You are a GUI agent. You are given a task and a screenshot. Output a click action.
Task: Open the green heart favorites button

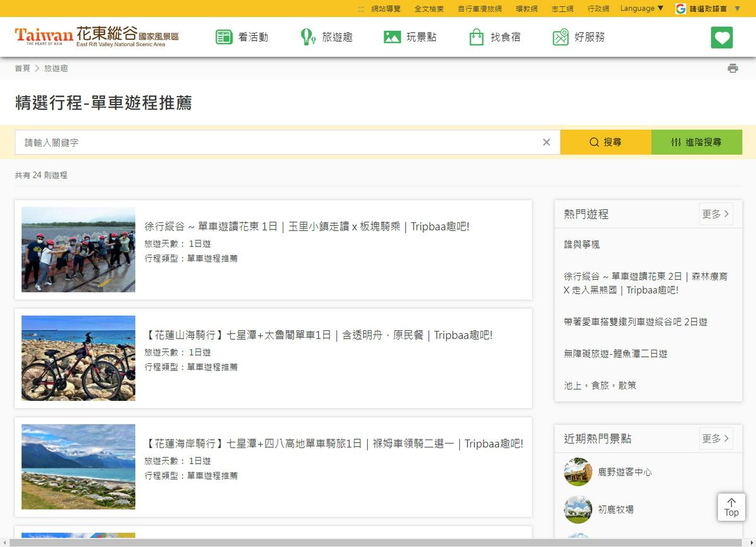722,37
